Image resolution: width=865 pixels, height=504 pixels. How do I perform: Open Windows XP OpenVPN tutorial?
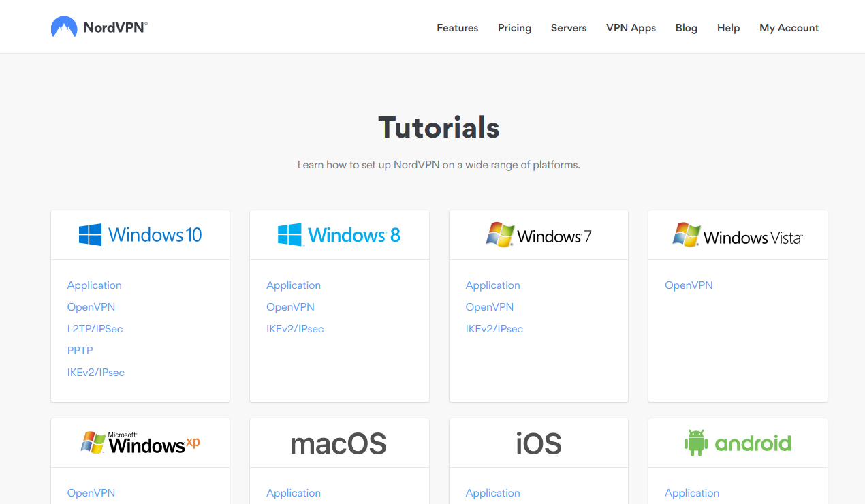(91, 493)
